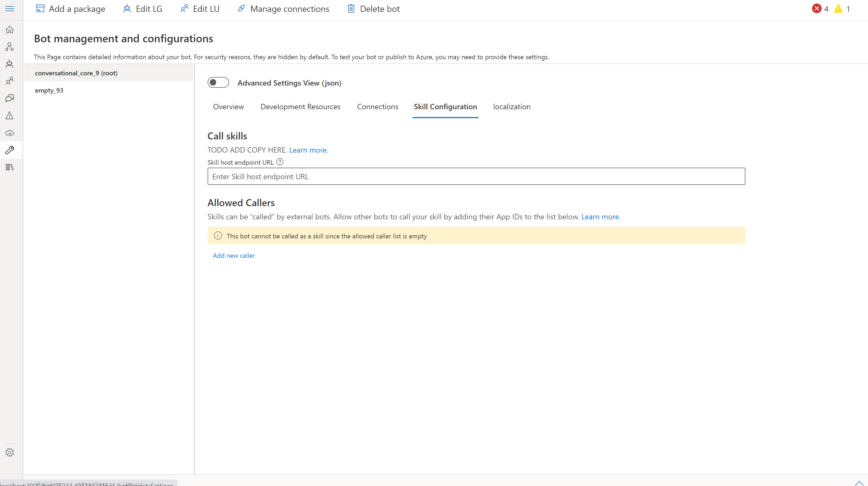Focus Skill host endpoint URL field
The height and width of the screenshot is (486, 868).
pos(476,176)
